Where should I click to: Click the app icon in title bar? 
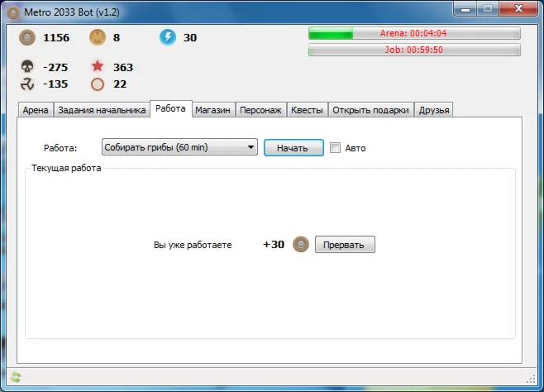point(13,13)
